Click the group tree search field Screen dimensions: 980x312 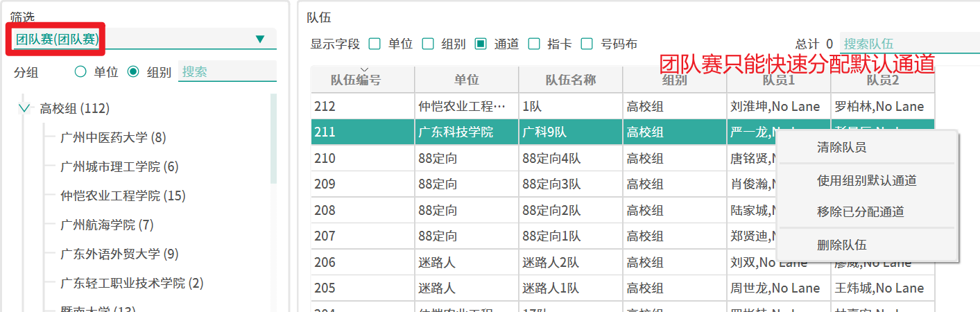227,71
